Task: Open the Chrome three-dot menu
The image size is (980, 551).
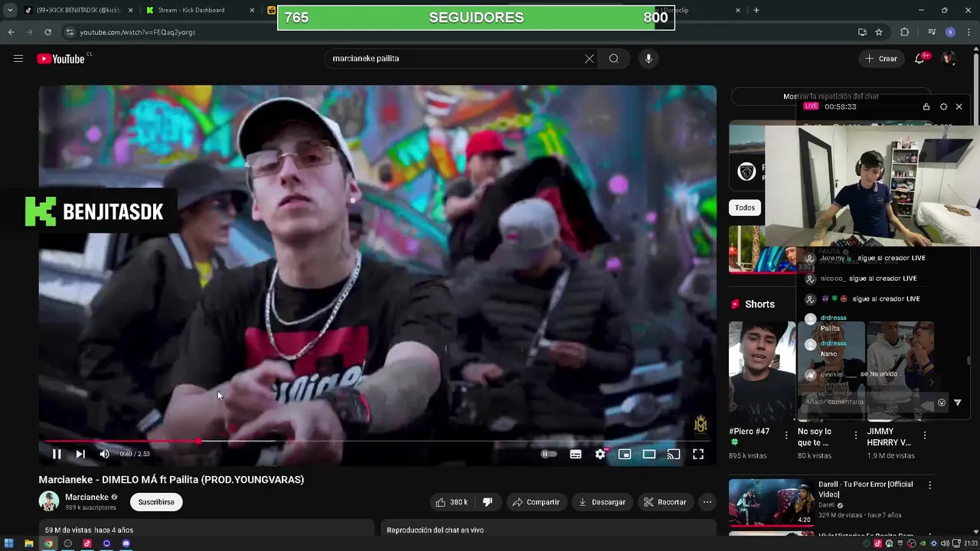Action: [x=969, y=32]
